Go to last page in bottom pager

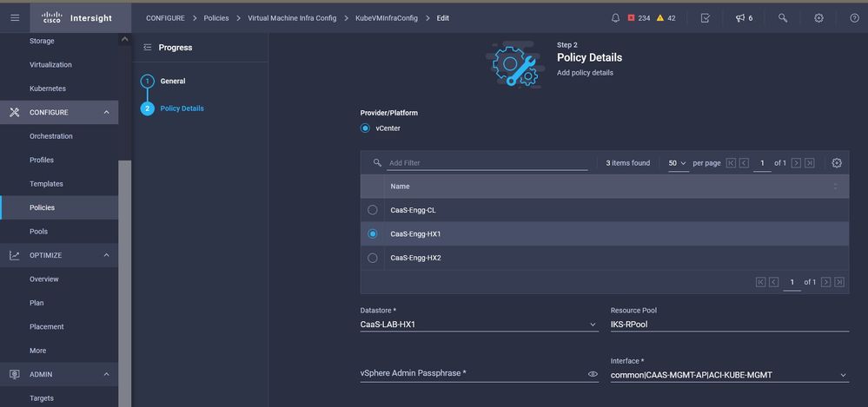(840, 282)
